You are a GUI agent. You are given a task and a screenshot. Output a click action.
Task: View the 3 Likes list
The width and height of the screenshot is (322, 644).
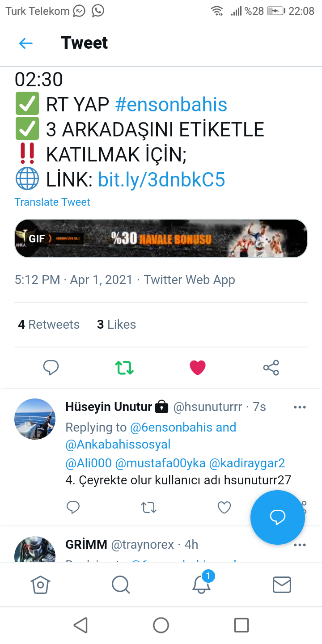pyautogui.click(x=116, y=325)
